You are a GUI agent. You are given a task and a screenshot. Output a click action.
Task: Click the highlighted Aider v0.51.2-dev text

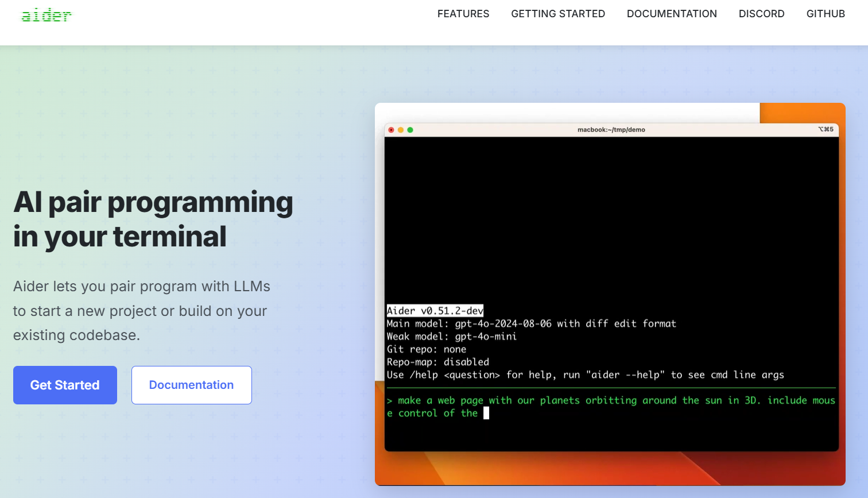coord(435,311)
